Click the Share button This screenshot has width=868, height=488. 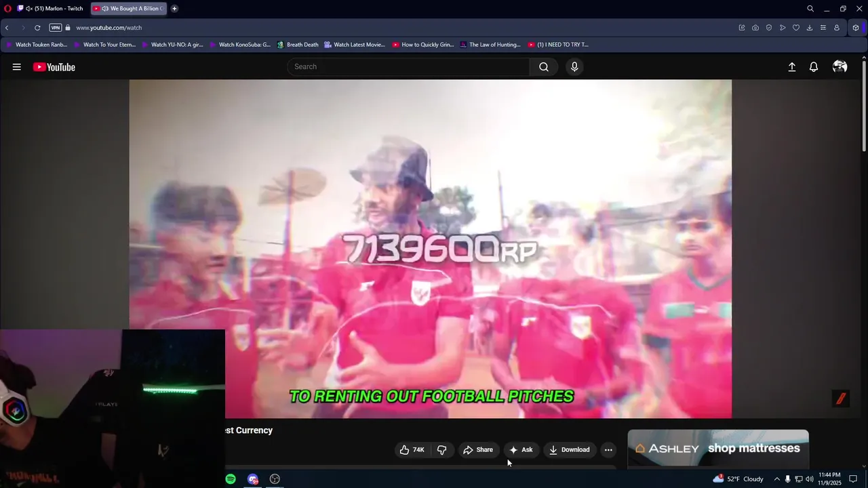click(x=478, y=450)
